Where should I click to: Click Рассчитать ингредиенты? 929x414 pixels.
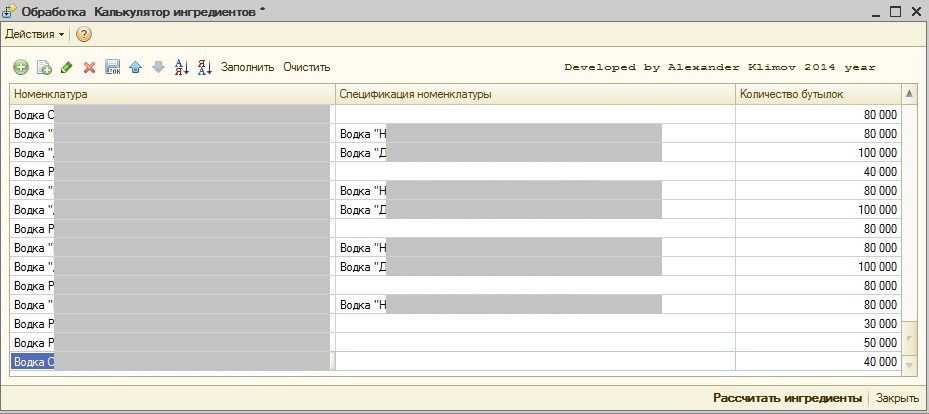pos(787,398)
